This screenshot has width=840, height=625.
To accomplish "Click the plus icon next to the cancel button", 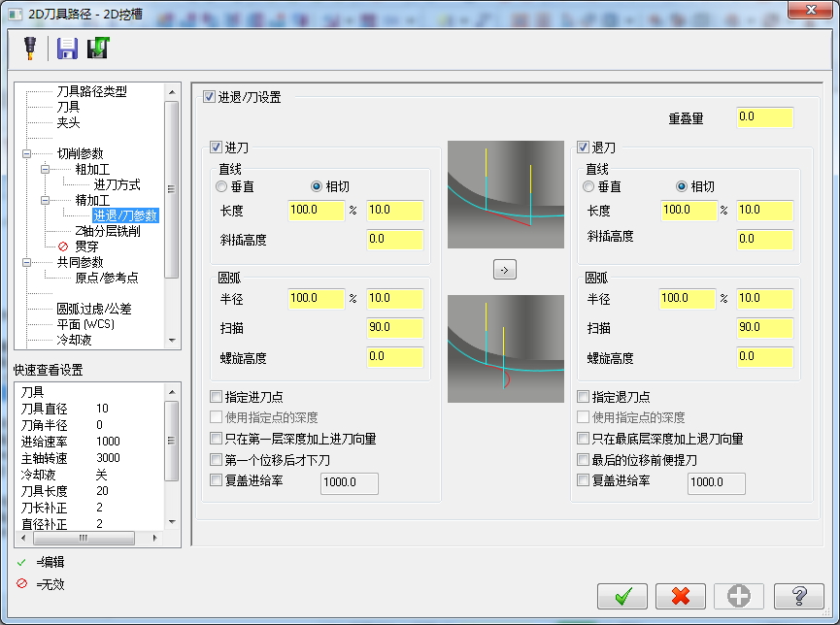I will 738,596.
